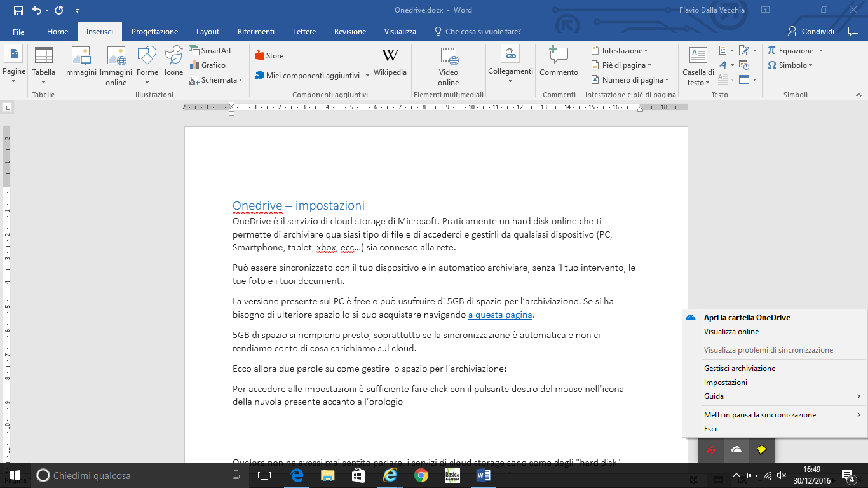
Task: Show hidden tray icons chevron
Action: 736,475
